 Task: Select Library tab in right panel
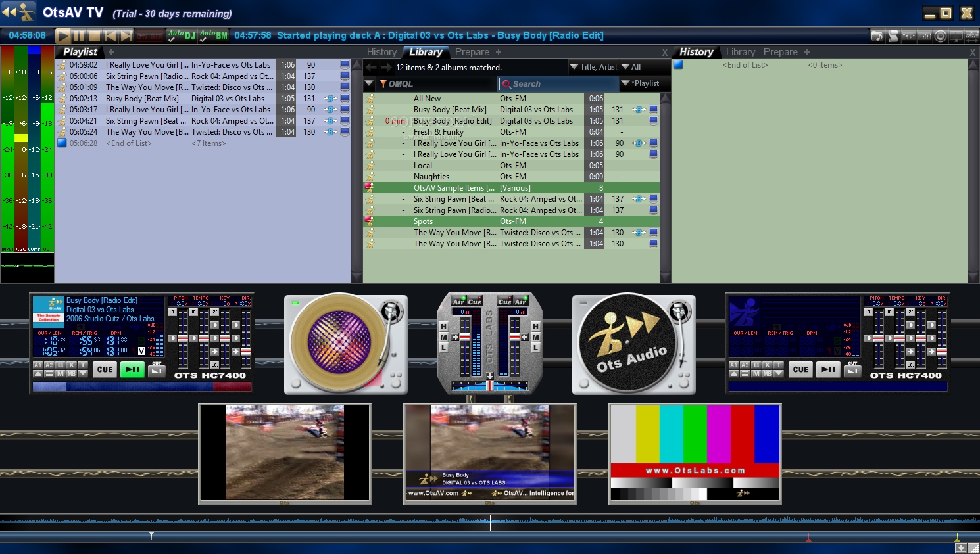click(740, 52)
